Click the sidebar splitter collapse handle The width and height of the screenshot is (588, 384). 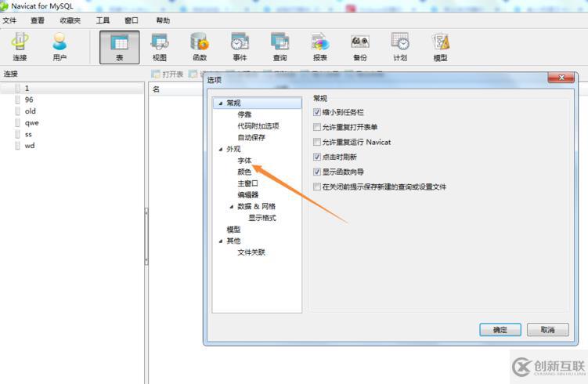(146, 237)
